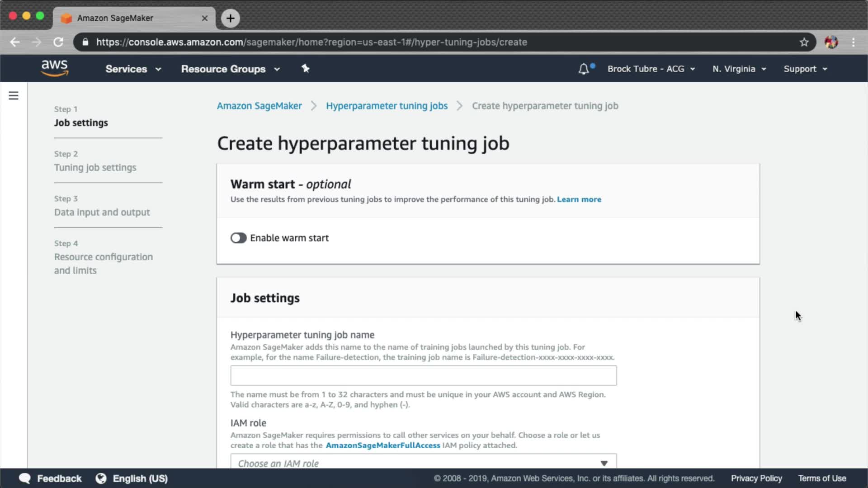Click the AWS logo home icon
This screenshot has width=868, height=488.
54,68
